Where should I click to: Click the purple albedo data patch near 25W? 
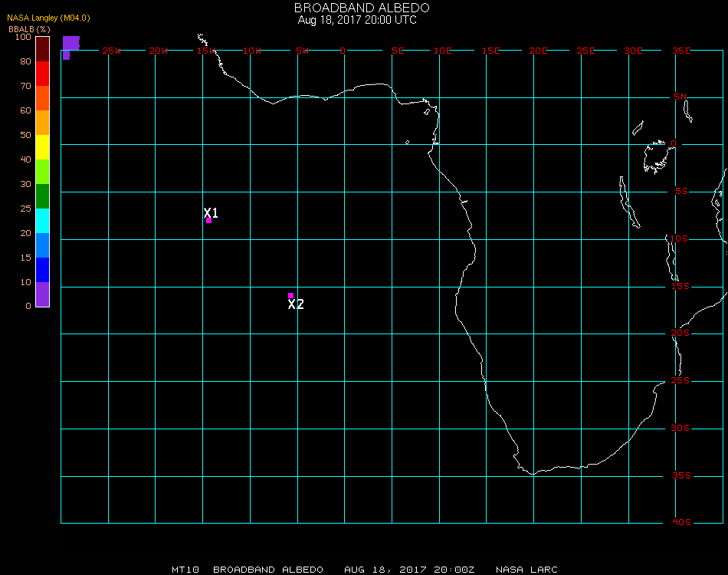71,47
